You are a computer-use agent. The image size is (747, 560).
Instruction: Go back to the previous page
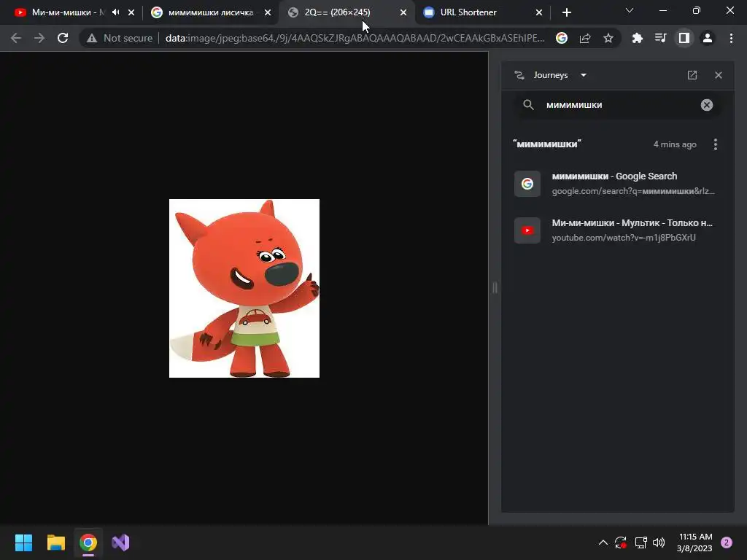coord(16,38)
